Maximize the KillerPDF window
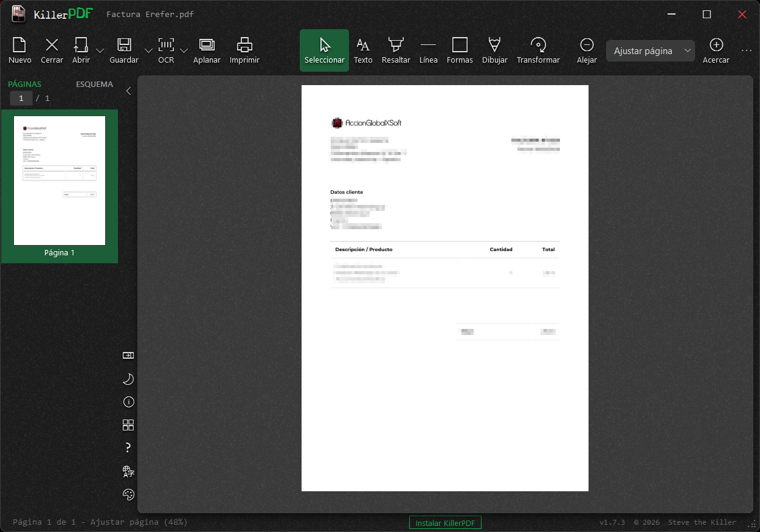Image resolution: width=760 pixels, height=532 pixels. tap(706, 15)
